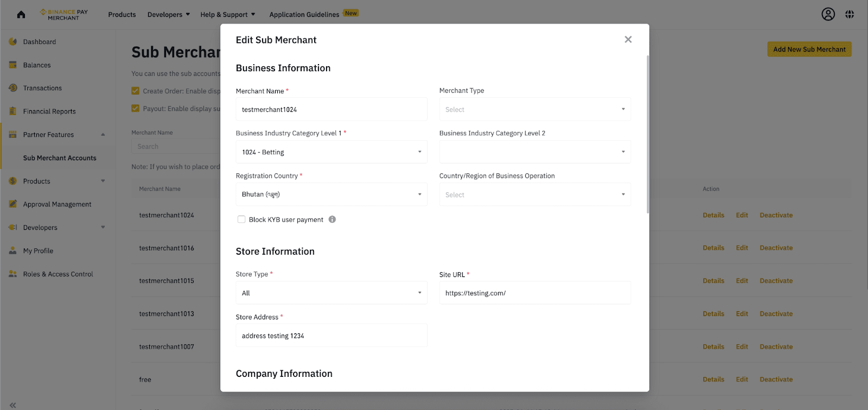This screenshot has height=410, width=868.
Task: Open the Registration Country dropdown
Action: point(331,194)
